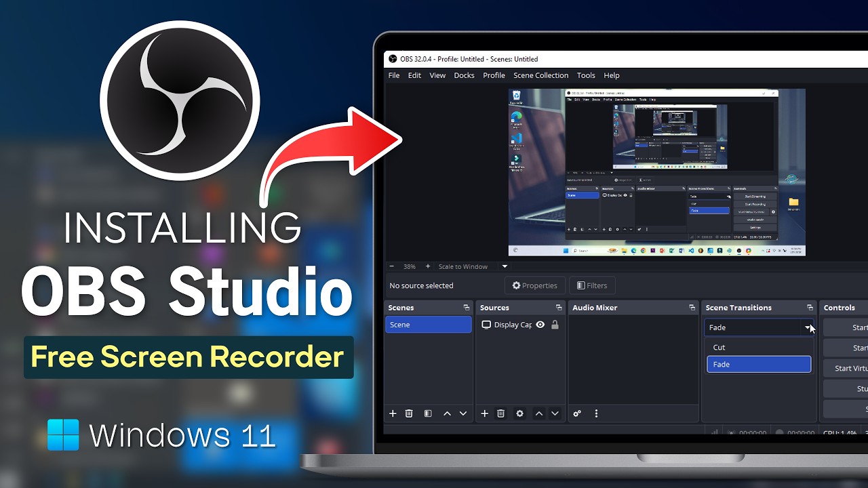Undock the Sources panel with its float icon

(559, 308)
